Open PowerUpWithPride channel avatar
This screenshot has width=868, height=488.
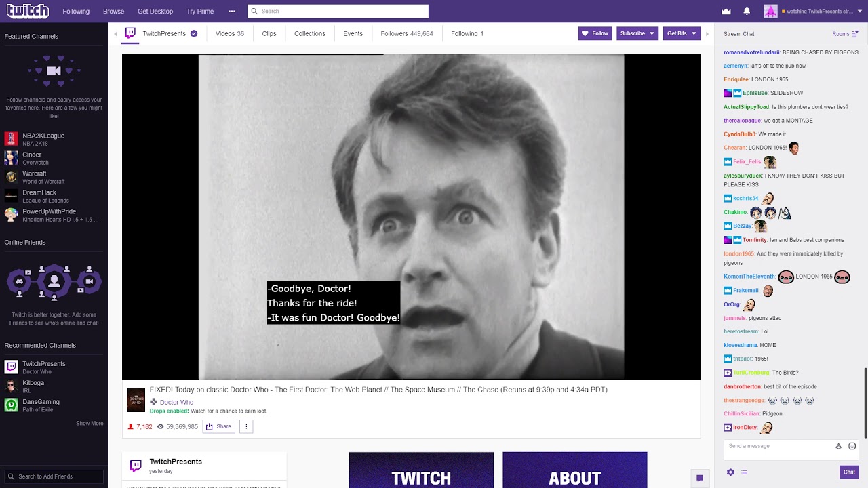[x=11, y=215]
